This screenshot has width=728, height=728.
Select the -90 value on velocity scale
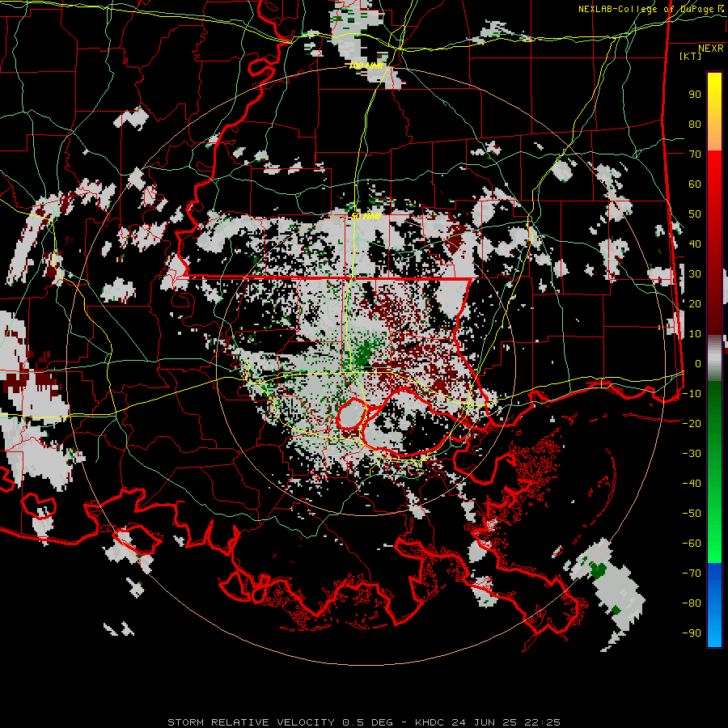tap(692, 633)
